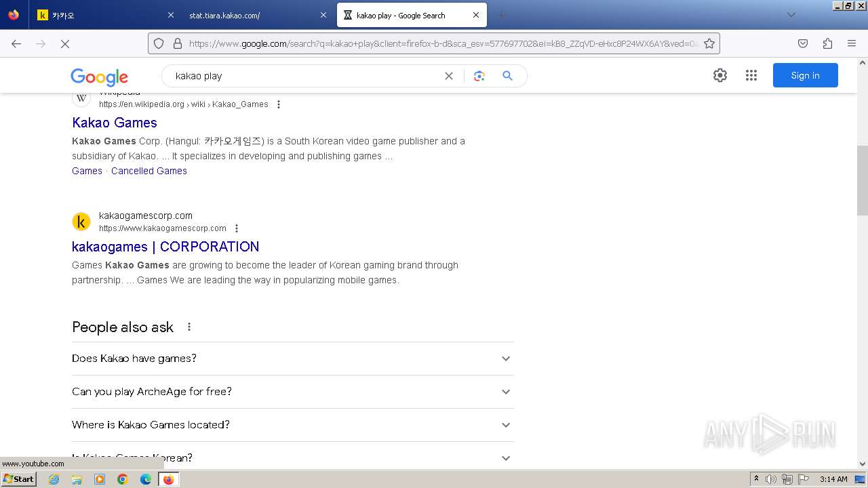Click the Start button
868x488 pixels.
(18, 479)
